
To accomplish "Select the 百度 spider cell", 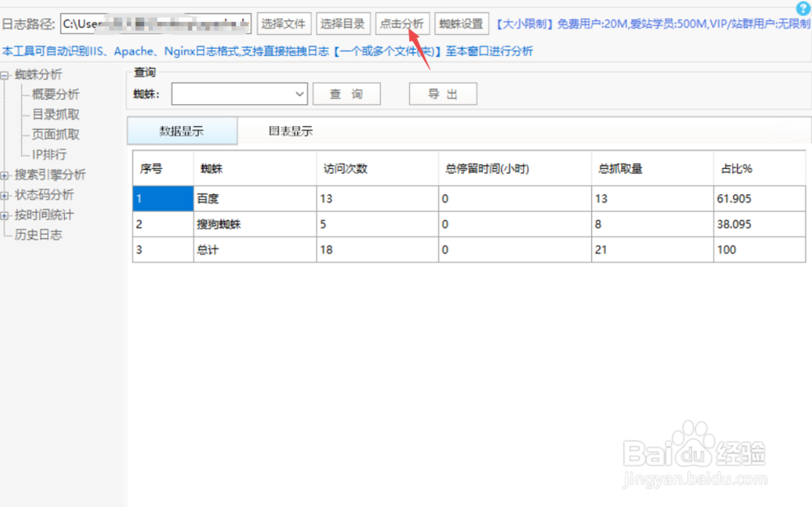I will pyautogui.click(x=255, y=198).
